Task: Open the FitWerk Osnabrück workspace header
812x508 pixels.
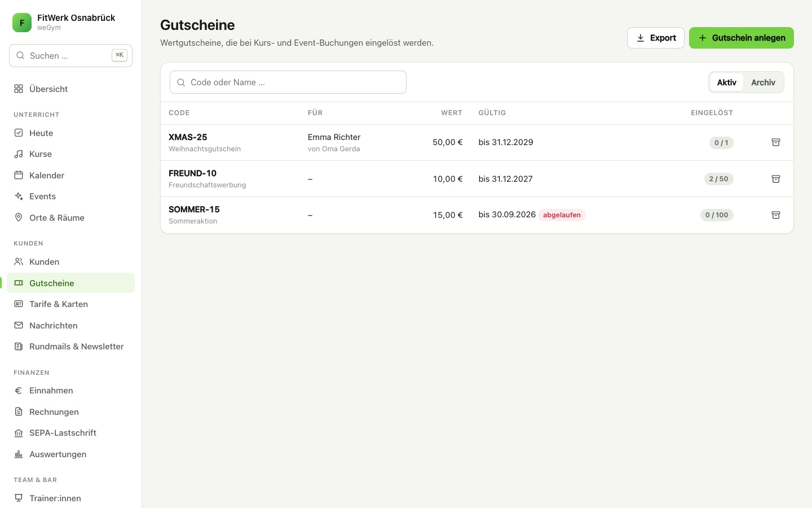Action: coord(71,23)
